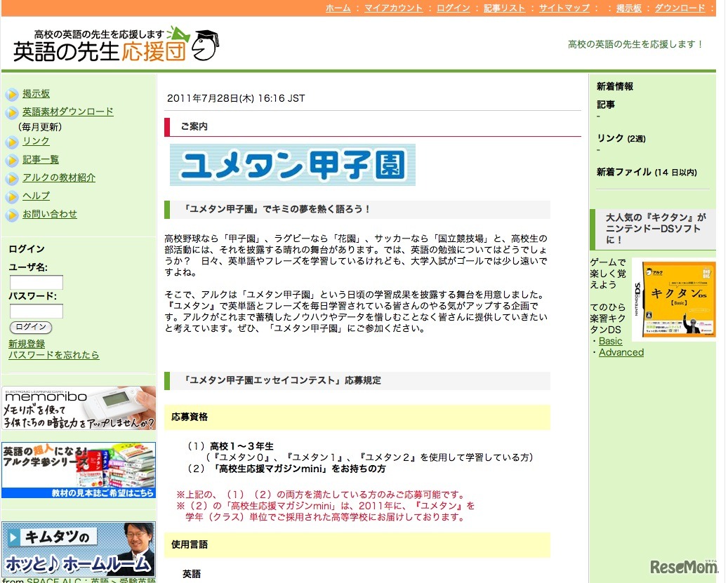The width and height of the screenshot is (728, 583).
Task: Click the arrow icon beside 英語素材ダウンロード
Action: [x=12, y=112]
